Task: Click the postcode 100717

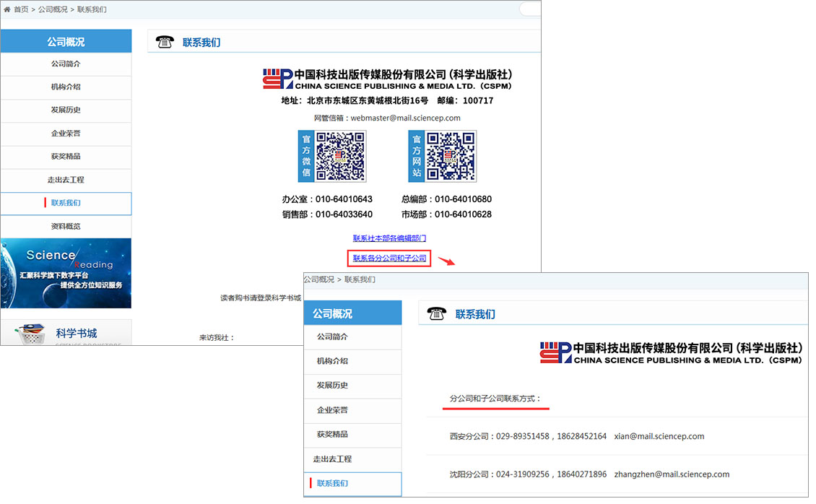Action: point(478,100)
